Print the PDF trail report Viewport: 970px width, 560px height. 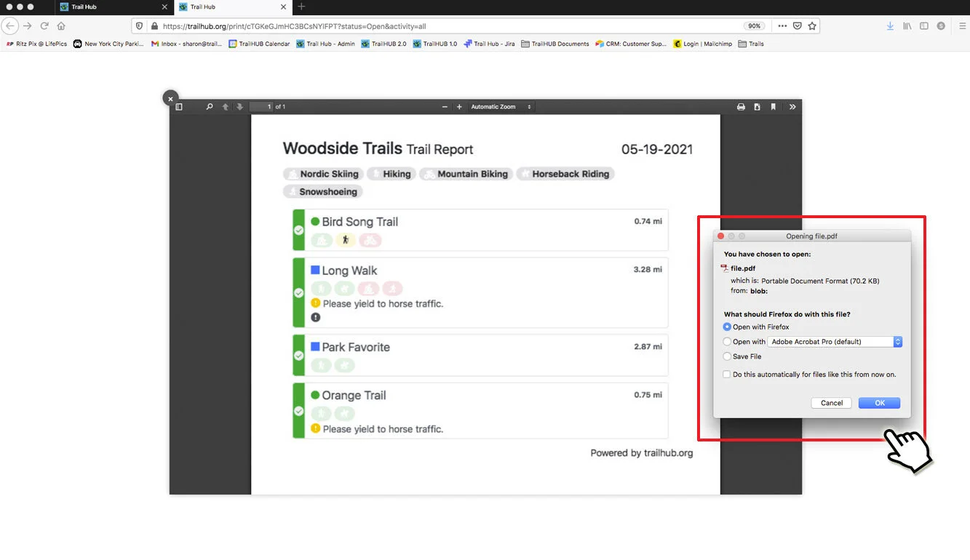click(x=741, y=107)
